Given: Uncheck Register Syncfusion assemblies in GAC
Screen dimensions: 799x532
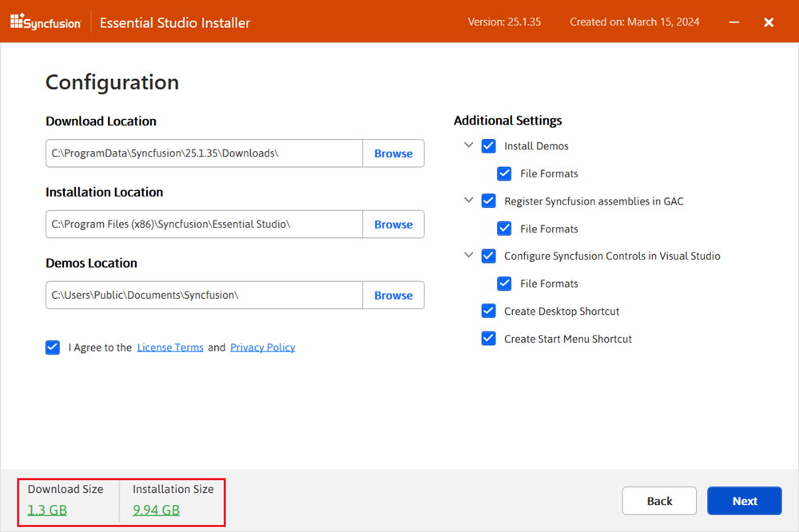Looking at the screenshot, I should (x=488, y=200).
